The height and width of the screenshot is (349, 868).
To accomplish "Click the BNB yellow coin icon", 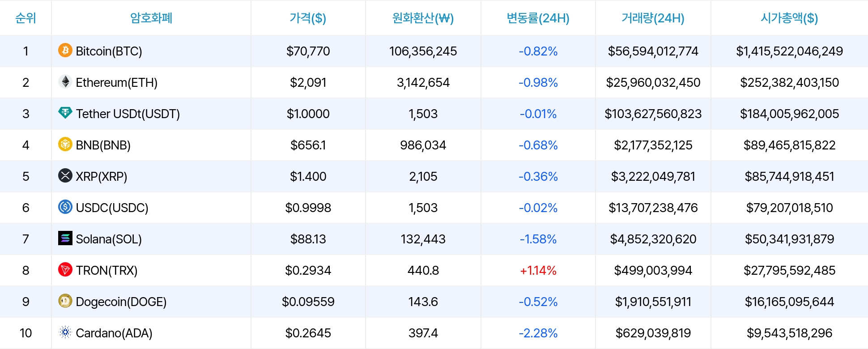I will 65,144.
